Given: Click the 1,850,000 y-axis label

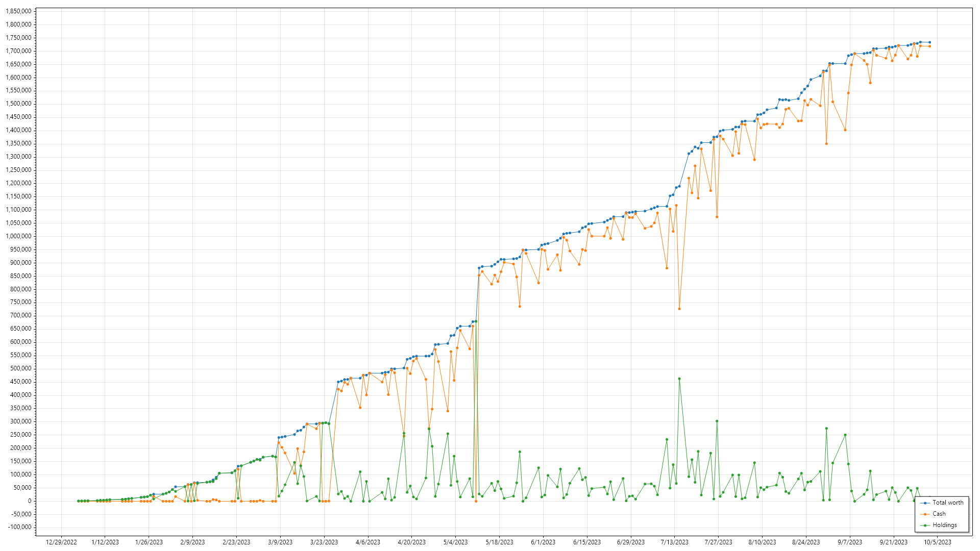Looking at the screenshot, I should [x=18, y=11].
